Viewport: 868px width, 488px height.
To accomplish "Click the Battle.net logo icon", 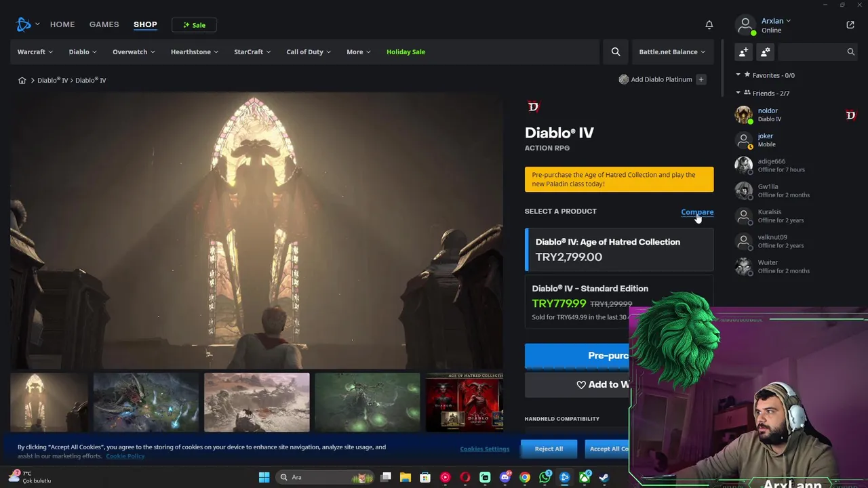I will point(24,24).
